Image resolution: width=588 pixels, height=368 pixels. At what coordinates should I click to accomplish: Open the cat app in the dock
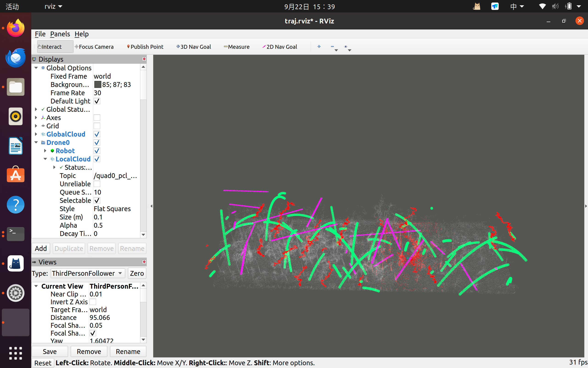click(16, 263)
